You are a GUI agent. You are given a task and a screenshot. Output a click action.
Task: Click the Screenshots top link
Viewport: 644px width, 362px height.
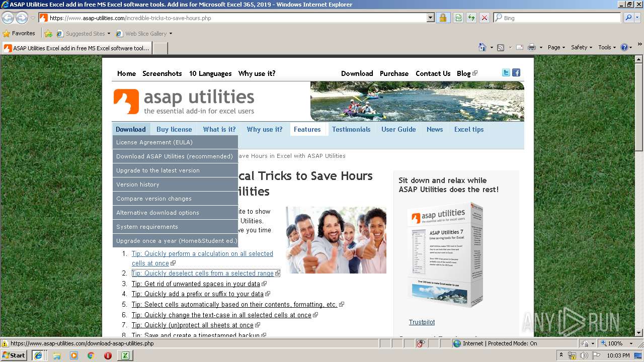[x=162, y=73]
